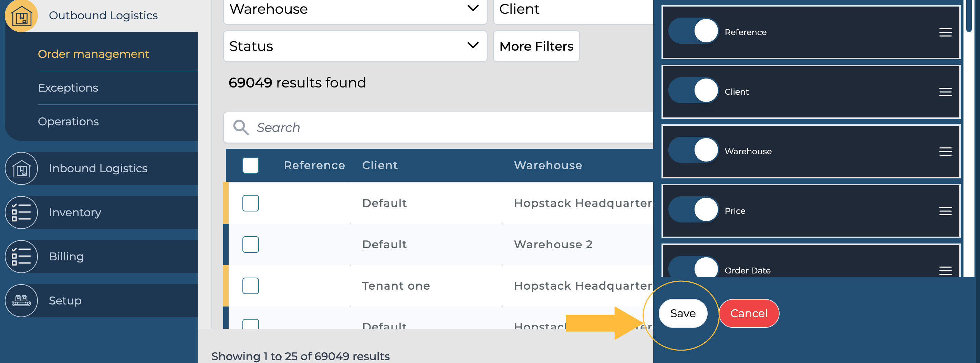The height and width of the screenshot is (363, 980).
Task: Open the Operations submenu item
Action: coord(69,122)
